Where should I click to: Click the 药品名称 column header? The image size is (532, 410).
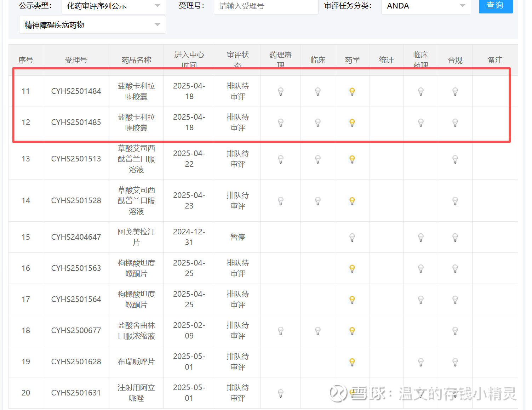136,60
